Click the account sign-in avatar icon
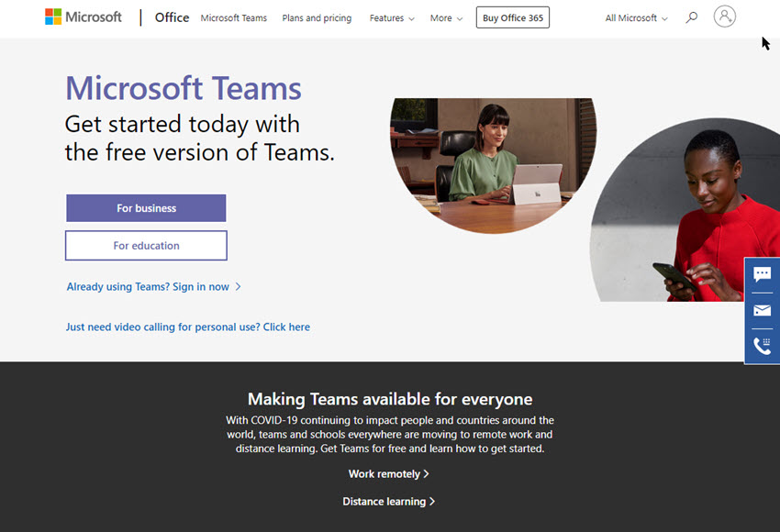The width and height of the screenshot is (780, 532). [724, 17]
